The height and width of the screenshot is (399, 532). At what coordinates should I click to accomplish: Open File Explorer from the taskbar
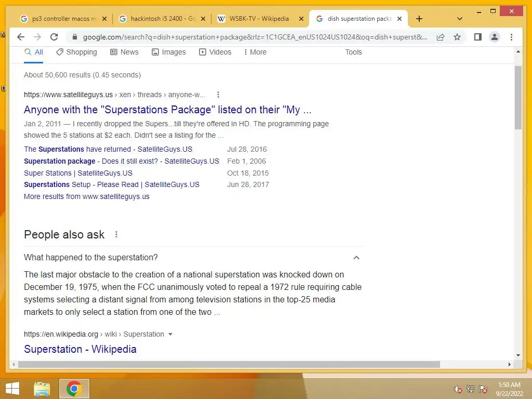pyautogui.click(x=42, y=389)
